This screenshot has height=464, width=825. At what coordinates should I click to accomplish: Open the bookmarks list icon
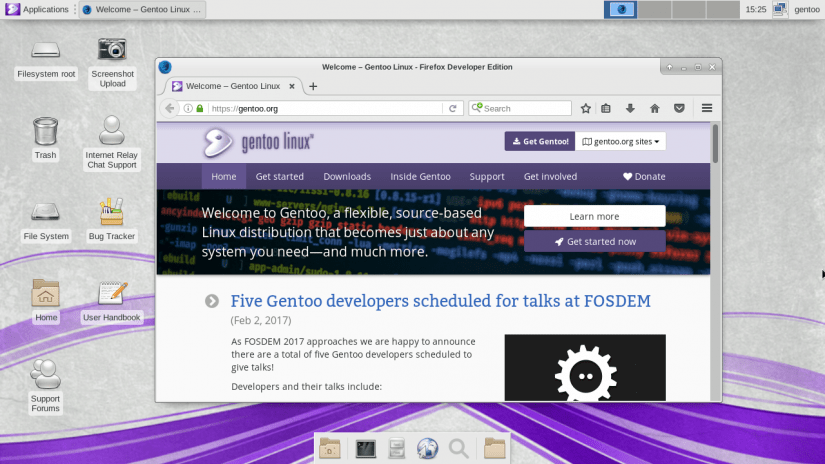click(x=606, y=108)
